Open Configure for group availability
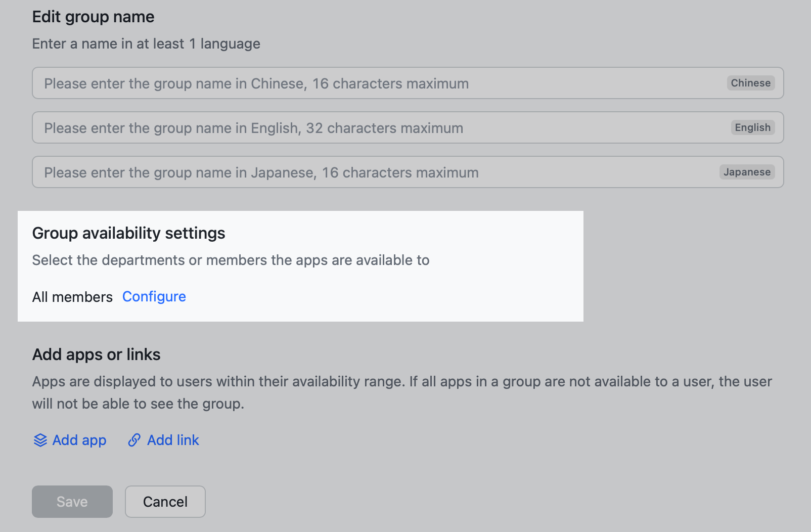 coord(154,297)
